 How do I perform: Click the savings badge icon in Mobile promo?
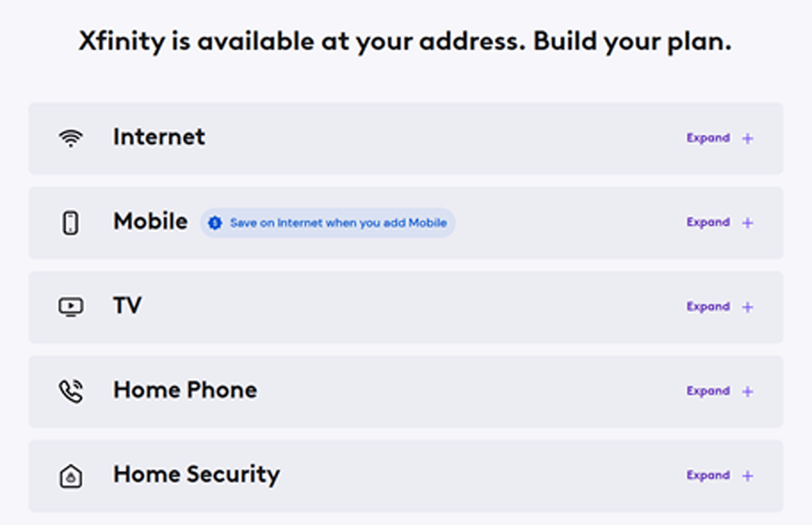215,223
